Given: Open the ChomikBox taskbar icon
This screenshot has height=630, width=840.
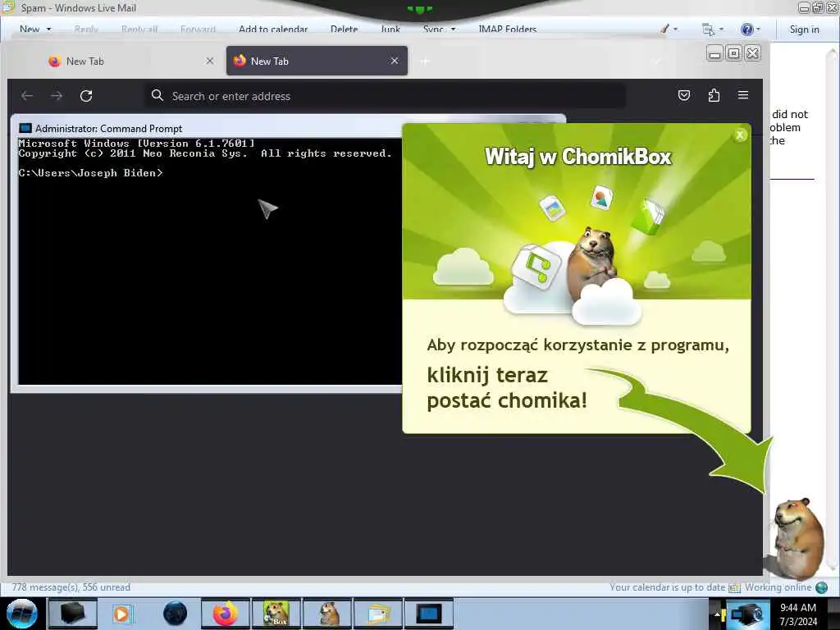Looking at the screenshot, I should pyautogui.click(x=276, y=614).
